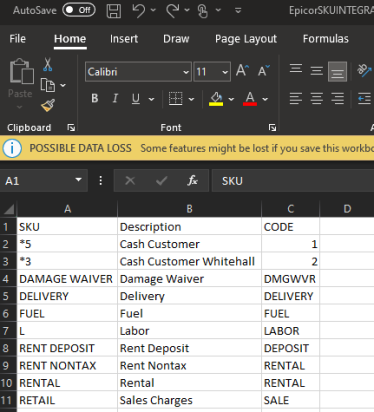Image resolution: width=374 pixels, height=412 pixels.
Task: Toggle the AutoSave switch
Action: coord(79,10)
